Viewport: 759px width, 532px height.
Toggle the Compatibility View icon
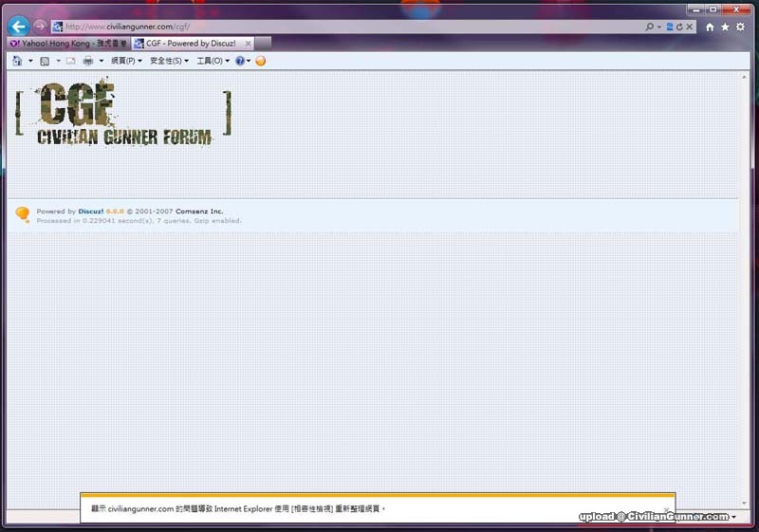670,28
